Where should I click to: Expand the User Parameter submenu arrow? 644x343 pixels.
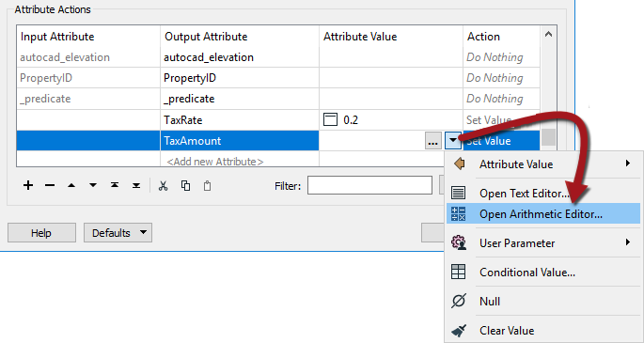tap(628, 242)
